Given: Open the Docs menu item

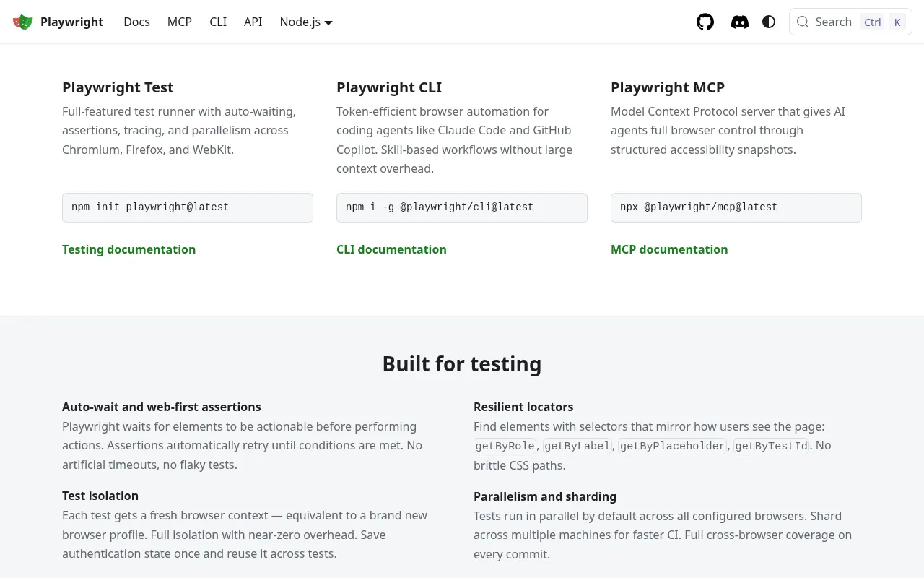Looking at the screenshot, I should pyautogui.click(x=136, y=22).
